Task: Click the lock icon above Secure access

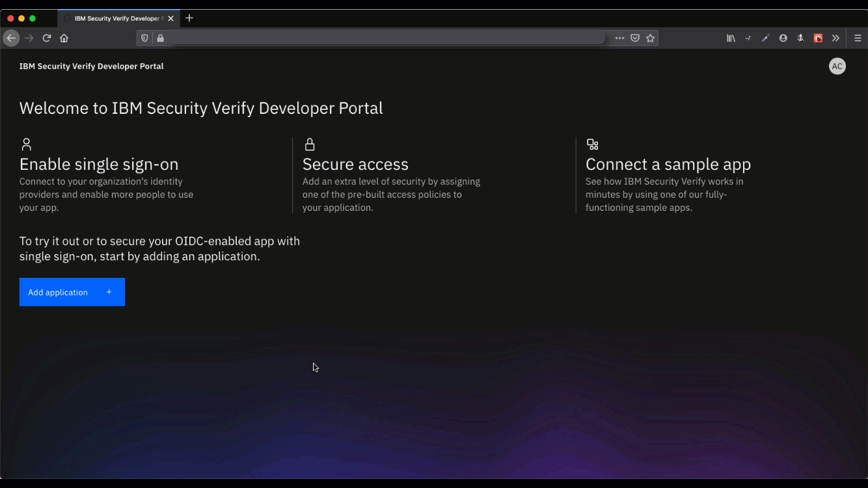Action: tap(310, 144)
